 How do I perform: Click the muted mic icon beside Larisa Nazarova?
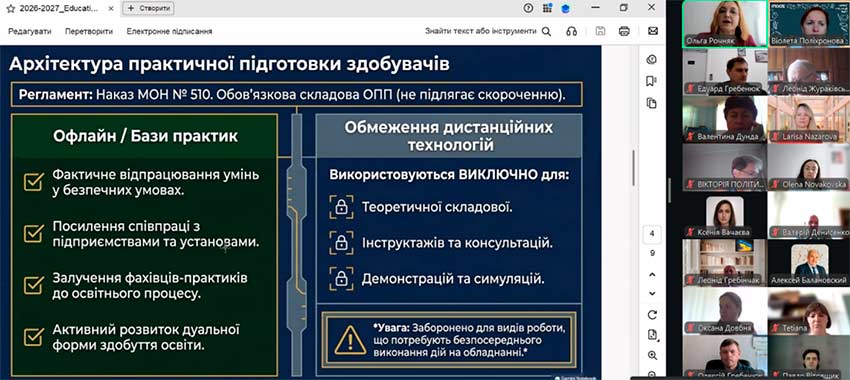click(775, 137)
